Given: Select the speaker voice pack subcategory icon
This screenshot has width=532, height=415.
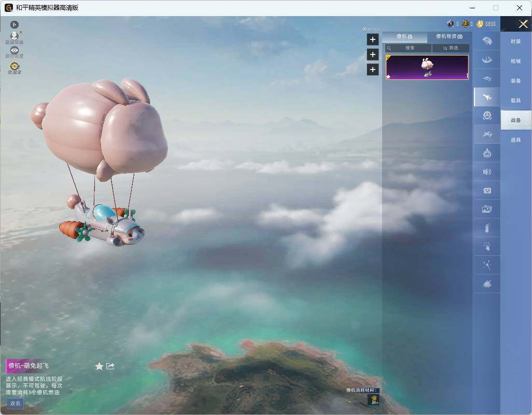Looking at the screenshot, I should coord(487,172).
